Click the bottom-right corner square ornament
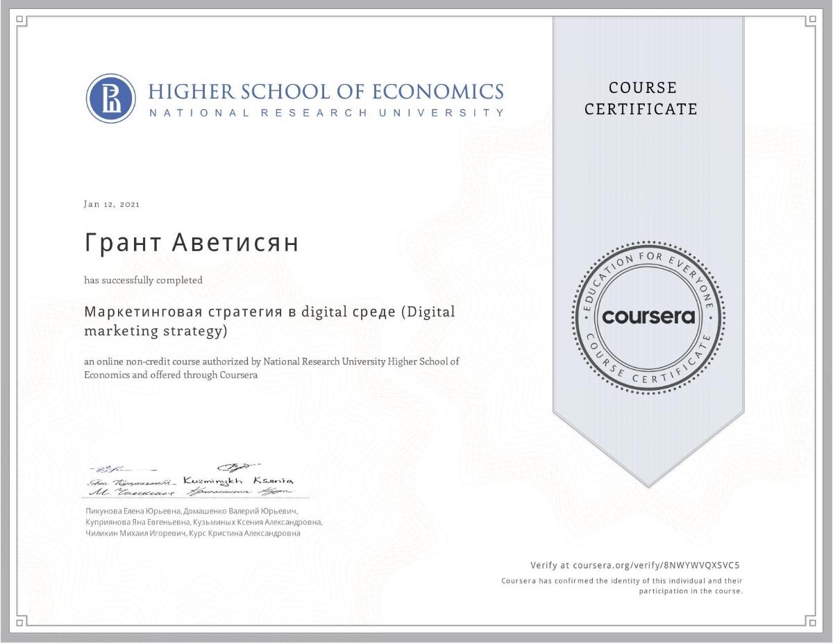This screenshot has width=833, height=644. [811, 622]
